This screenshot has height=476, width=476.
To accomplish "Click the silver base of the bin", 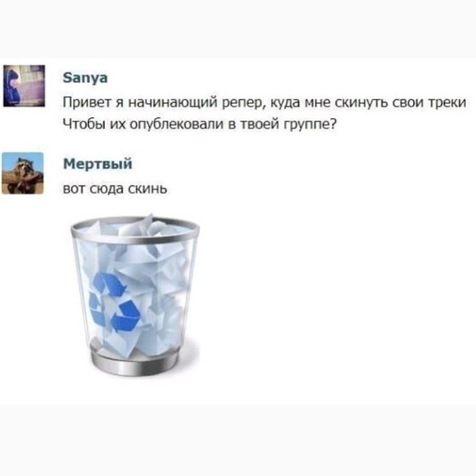I will tap(135, 362).
